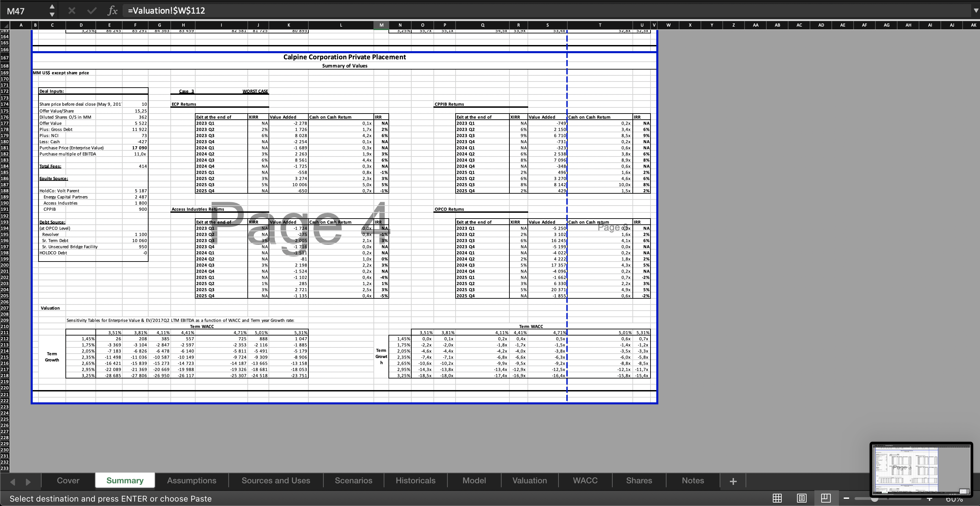Screen dimensions: 980x506
Task: Select column D header
Action: click(x=81, y=25)
